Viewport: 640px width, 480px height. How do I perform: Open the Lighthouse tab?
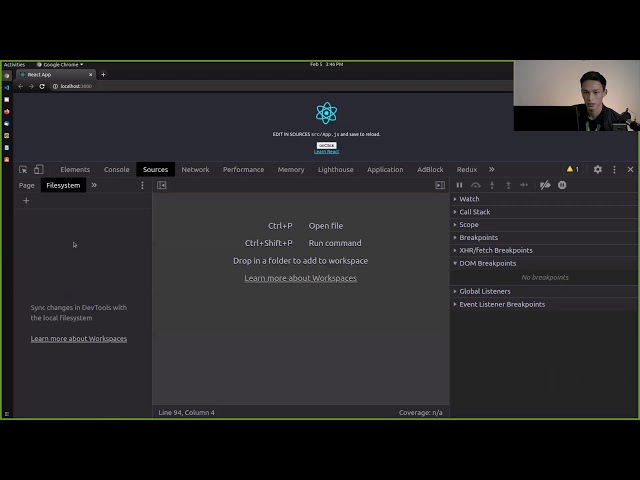tap(336, 169)
